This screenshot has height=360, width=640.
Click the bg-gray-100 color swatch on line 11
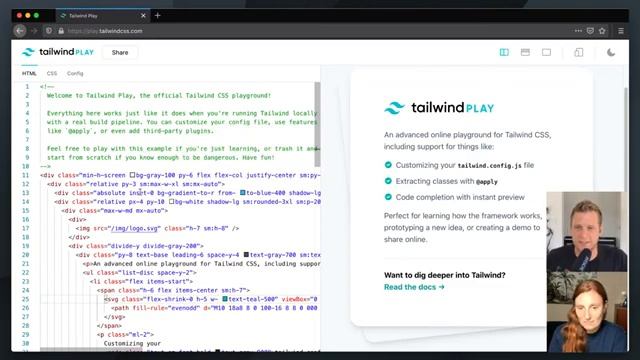[132, 175]
